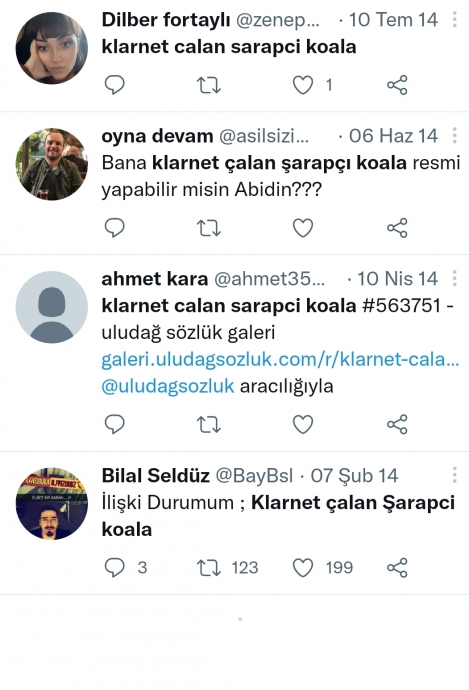Like Dilber fortaylı's tweet with 1 like

pyautogui.click(x=303, y=85)
